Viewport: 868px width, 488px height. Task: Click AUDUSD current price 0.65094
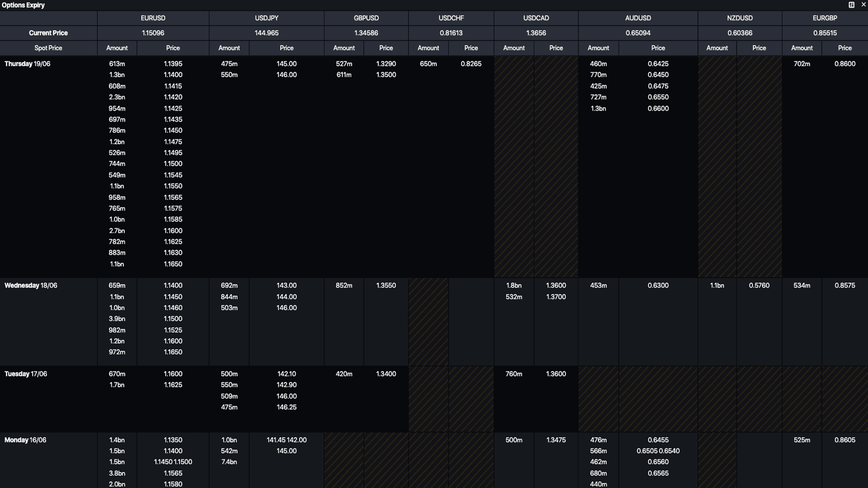click(x=638, y=33)
